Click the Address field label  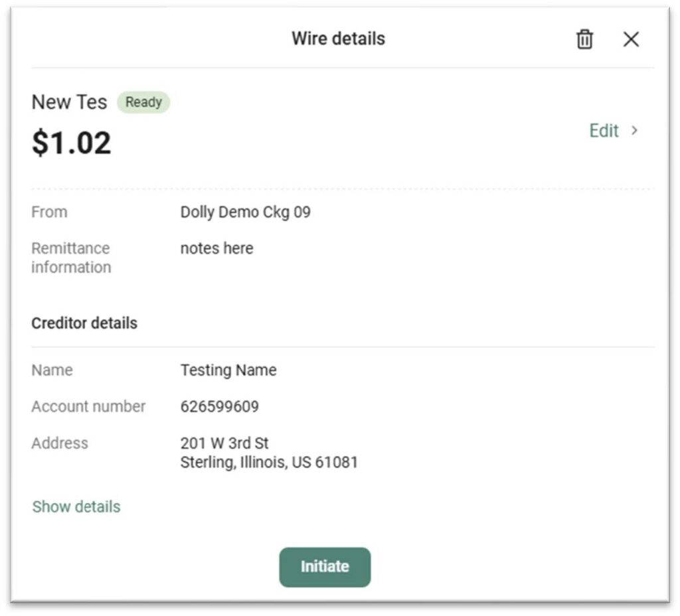click(x=60, y=443)
